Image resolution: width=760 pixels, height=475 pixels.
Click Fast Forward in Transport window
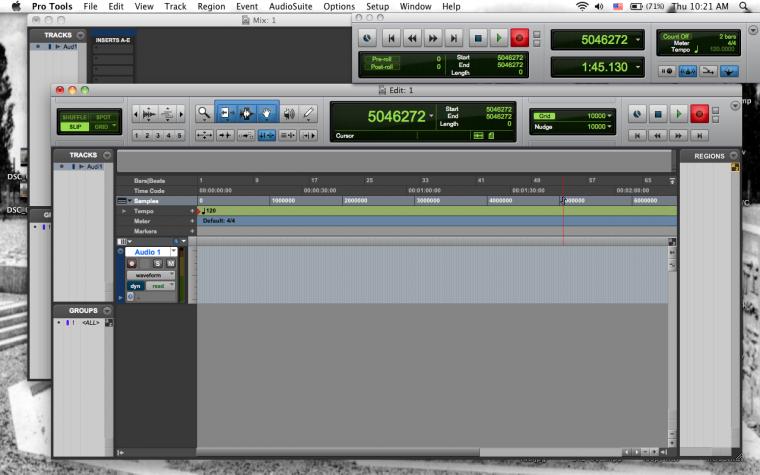point(433,38)
